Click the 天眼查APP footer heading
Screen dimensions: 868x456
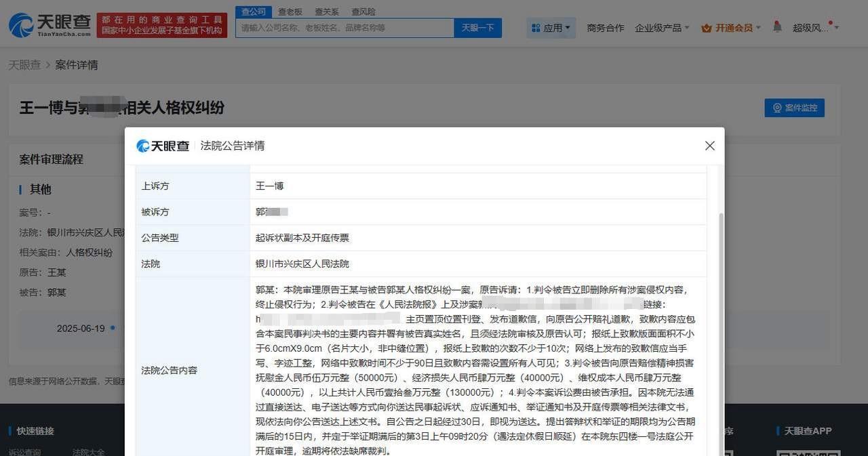808,431
